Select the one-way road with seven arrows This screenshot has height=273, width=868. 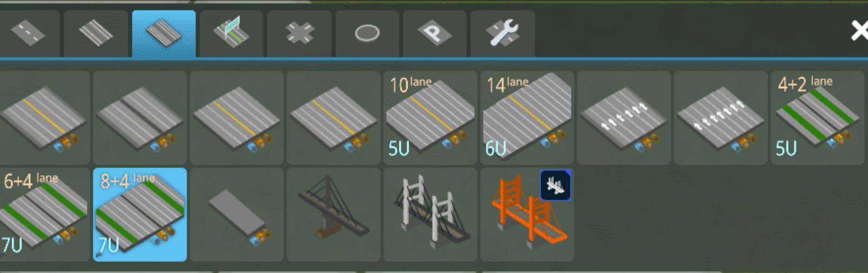[720, 117]
